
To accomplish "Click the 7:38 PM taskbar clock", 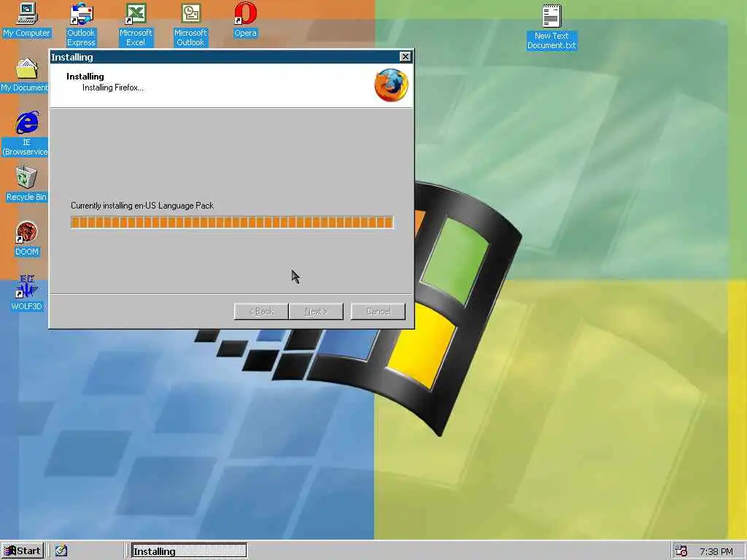I will click(716, 551).
